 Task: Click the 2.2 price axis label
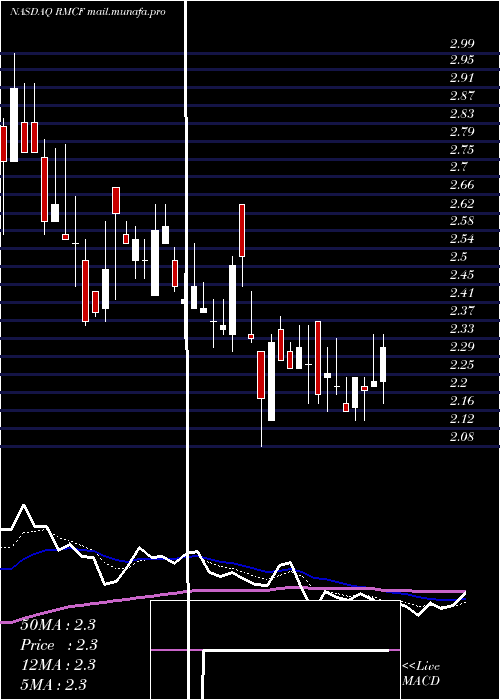coord(458,383)
